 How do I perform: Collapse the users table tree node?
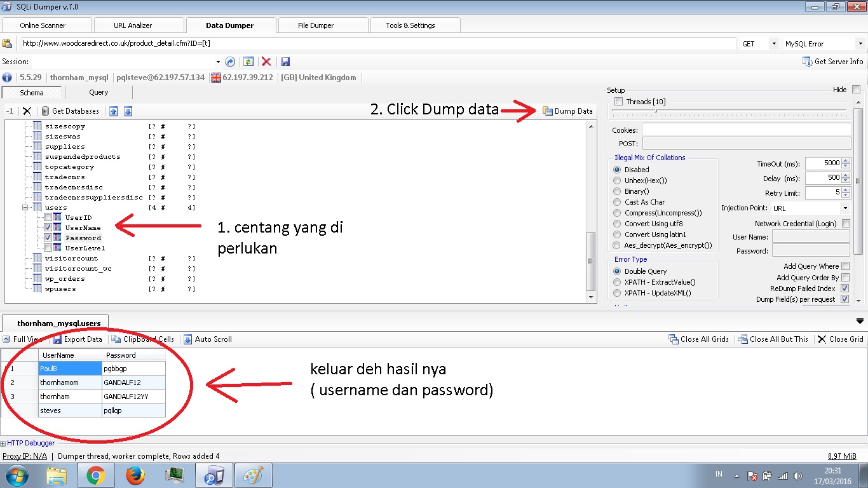point(25,208)
